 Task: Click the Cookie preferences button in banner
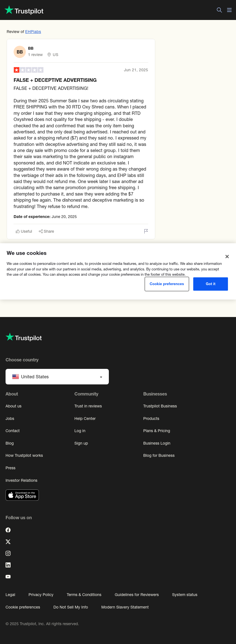(167, 284)
